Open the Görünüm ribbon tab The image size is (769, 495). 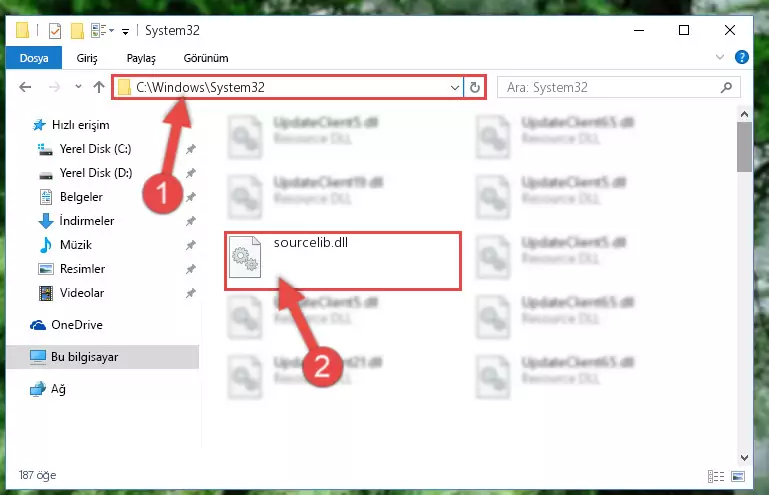(x=206, y=58)
